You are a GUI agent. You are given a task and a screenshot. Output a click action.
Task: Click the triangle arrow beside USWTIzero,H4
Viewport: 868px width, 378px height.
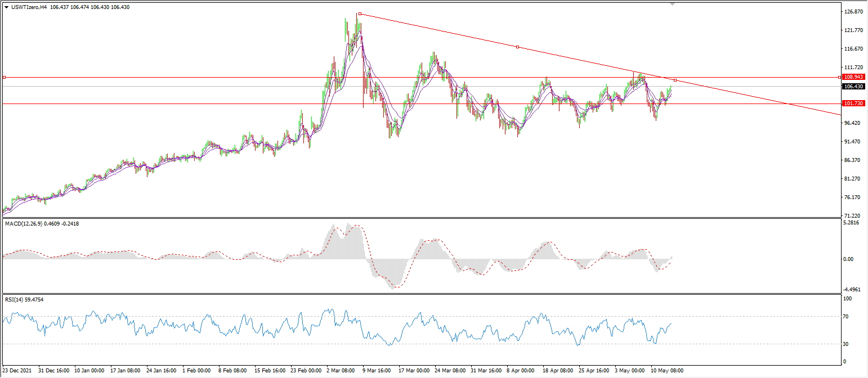(x=6, y=8)
